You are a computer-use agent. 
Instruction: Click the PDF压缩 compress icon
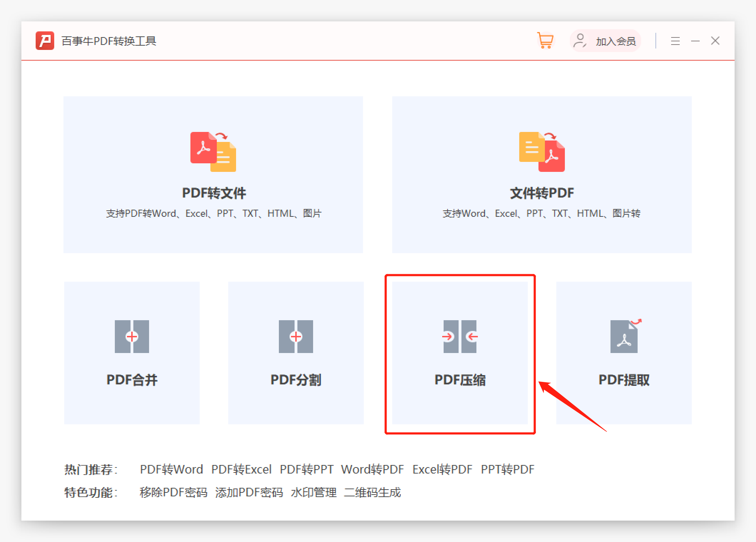coord(460,337)
